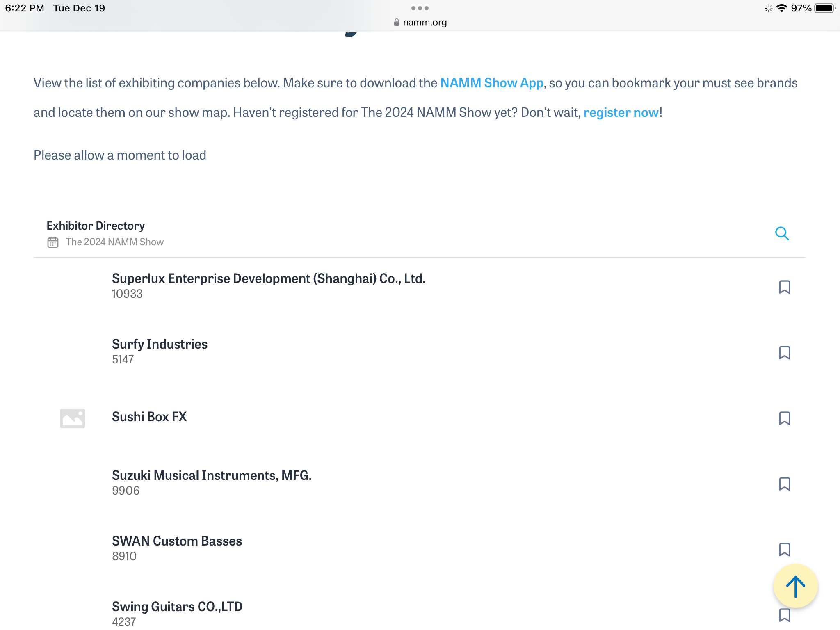Tap the Tue Dec 19 date
The height and width of the screenshot is (630, 840).
(x=79, y=8)
